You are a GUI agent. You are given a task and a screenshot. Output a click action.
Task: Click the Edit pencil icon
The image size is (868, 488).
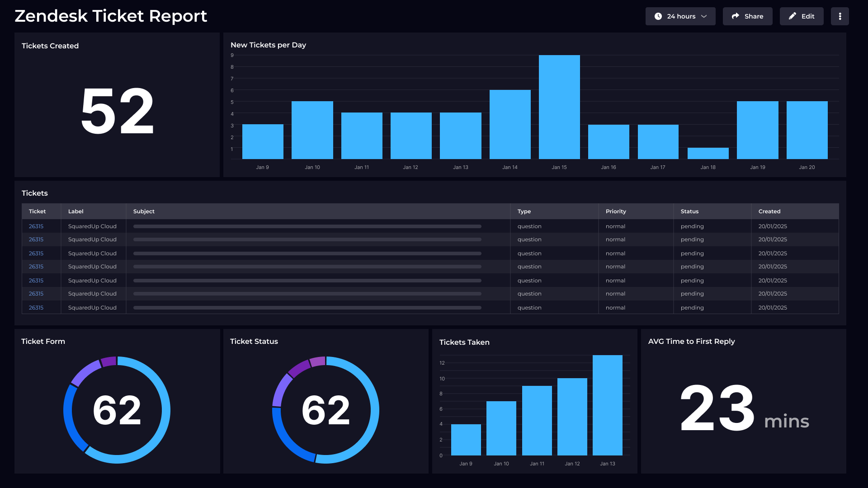coord(792,16)
